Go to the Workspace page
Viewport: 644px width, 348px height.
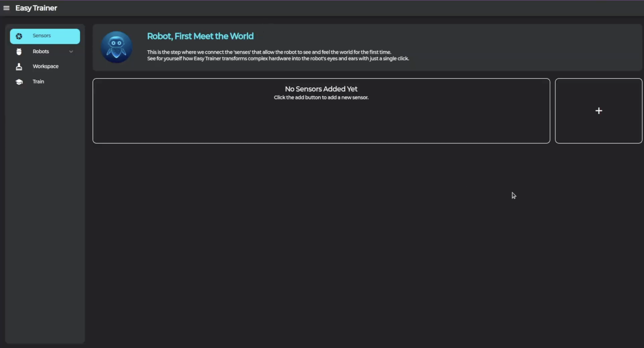point(46,66)
